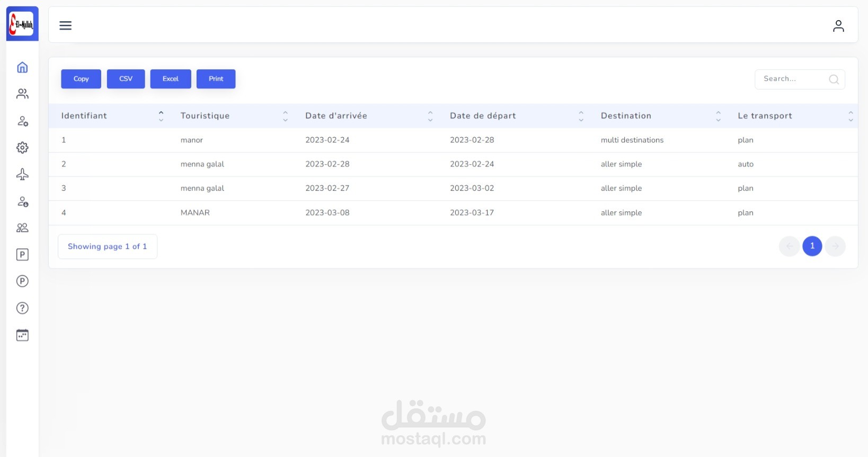
Task: Select the name MANAR in row 4
Action: pyautogui.click(x=195, y=212)
